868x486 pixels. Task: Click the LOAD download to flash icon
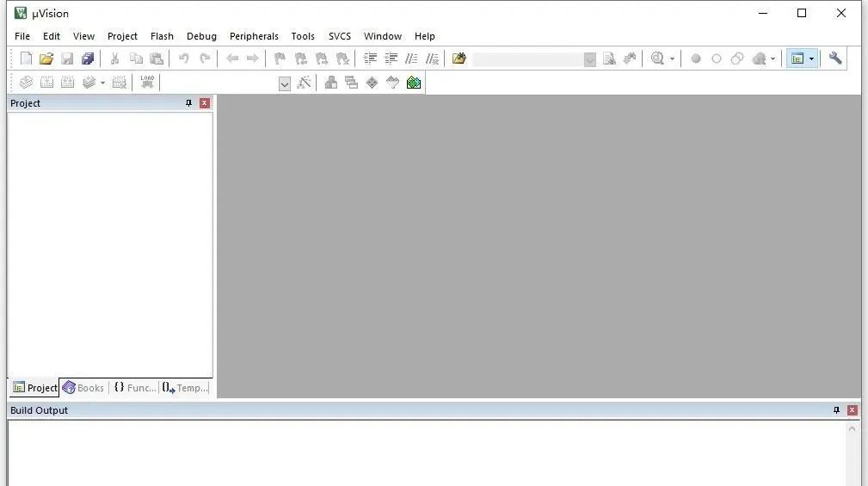pos(147,82)
